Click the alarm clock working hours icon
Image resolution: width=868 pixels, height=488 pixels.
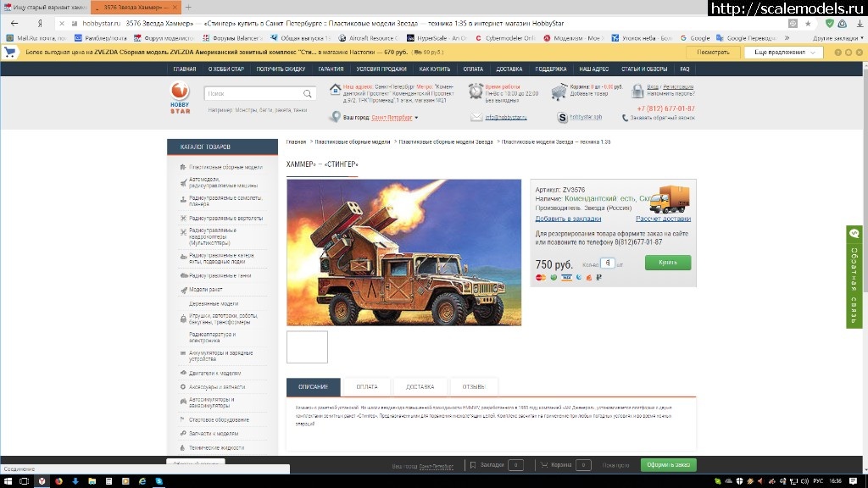pos(476,91)
